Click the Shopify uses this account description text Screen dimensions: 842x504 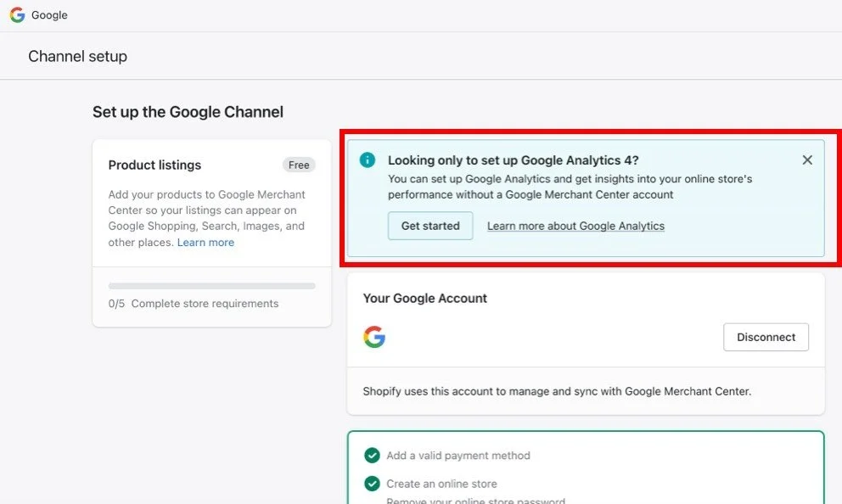click(x=557, y=391)
